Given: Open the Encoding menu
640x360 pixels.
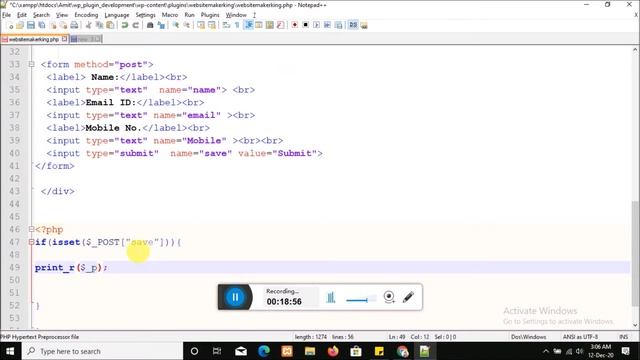Looking at the screenshot, I should tap(86, 15).
